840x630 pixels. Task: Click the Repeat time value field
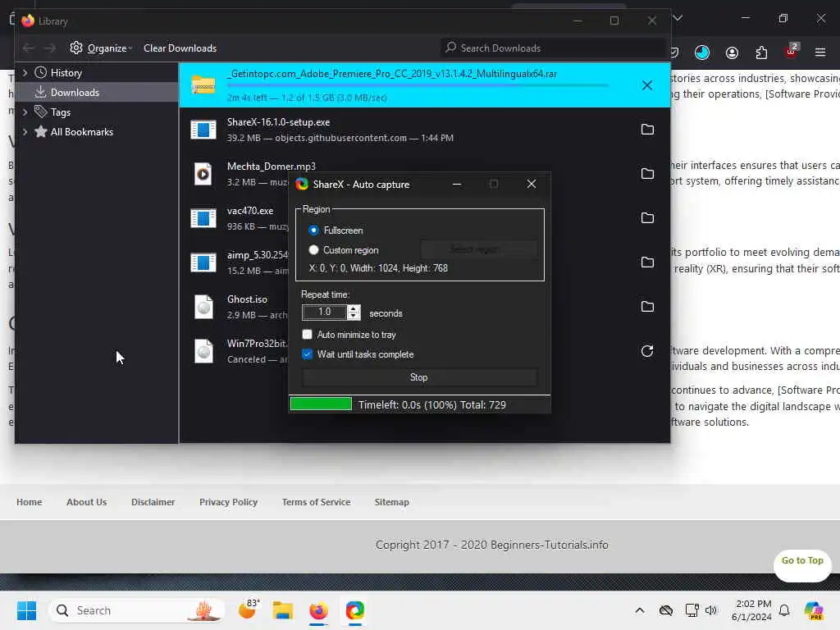tap(324, 313)
